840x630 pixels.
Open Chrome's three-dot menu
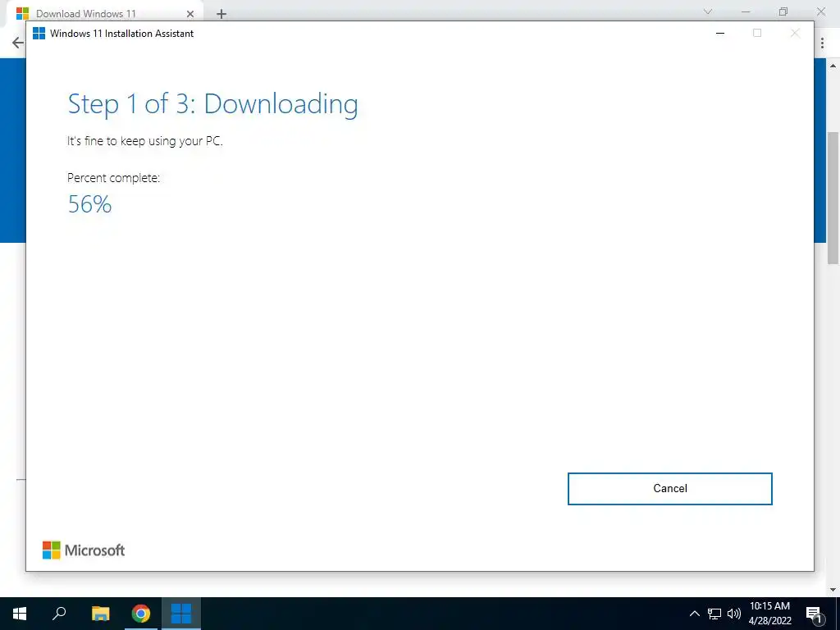pyautogui.click(x=822, y=43)
